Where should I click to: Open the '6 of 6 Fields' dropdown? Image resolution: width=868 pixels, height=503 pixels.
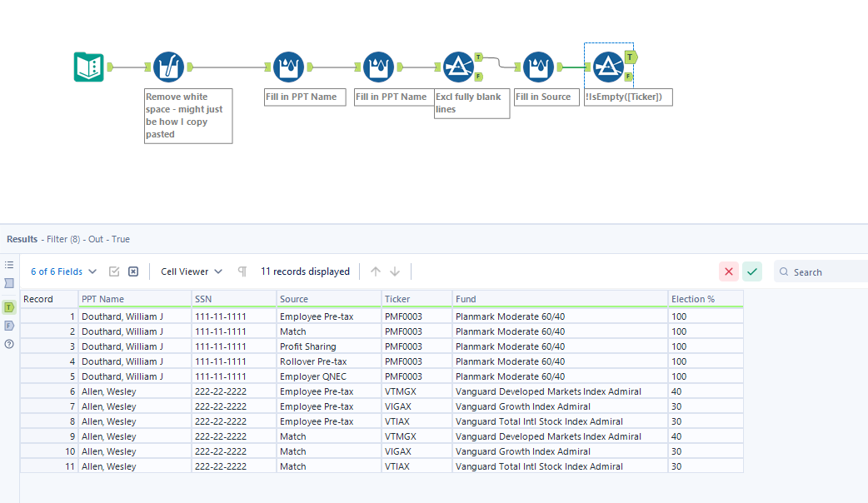point(57,271)
